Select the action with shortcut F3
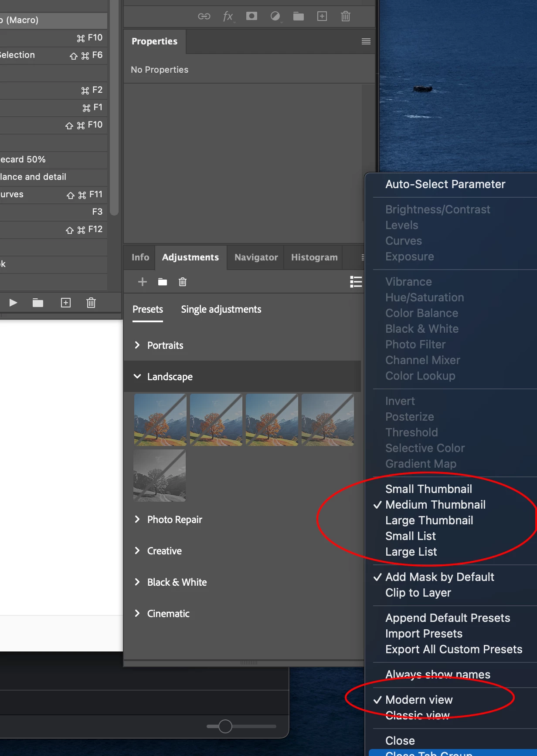 pyautogui.click(x=54, y=212)
